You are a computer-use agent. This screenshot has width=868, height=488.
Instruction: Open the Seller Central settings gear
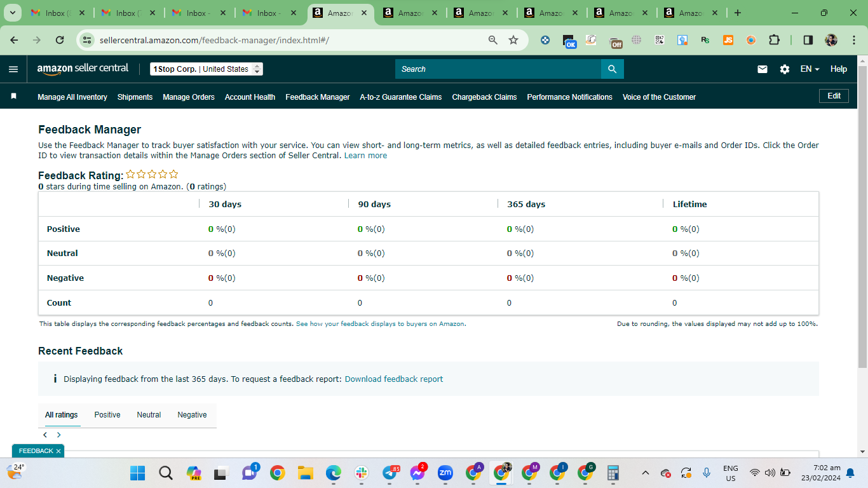click(x=785, y=69)
